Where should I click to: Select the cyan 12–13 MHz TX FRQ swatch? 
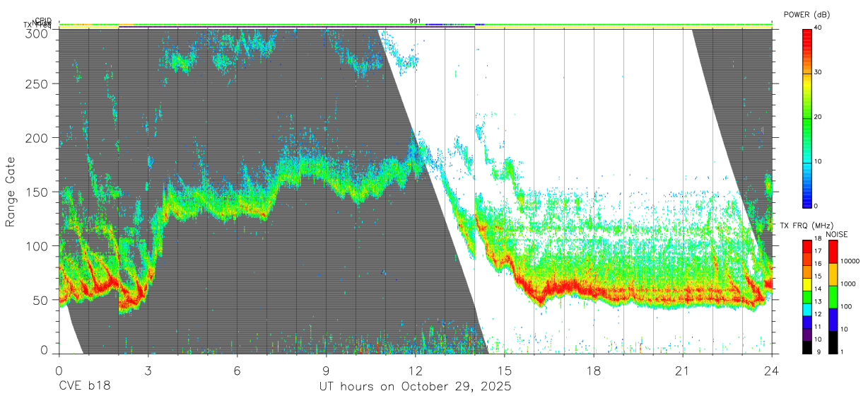(807, 308)
